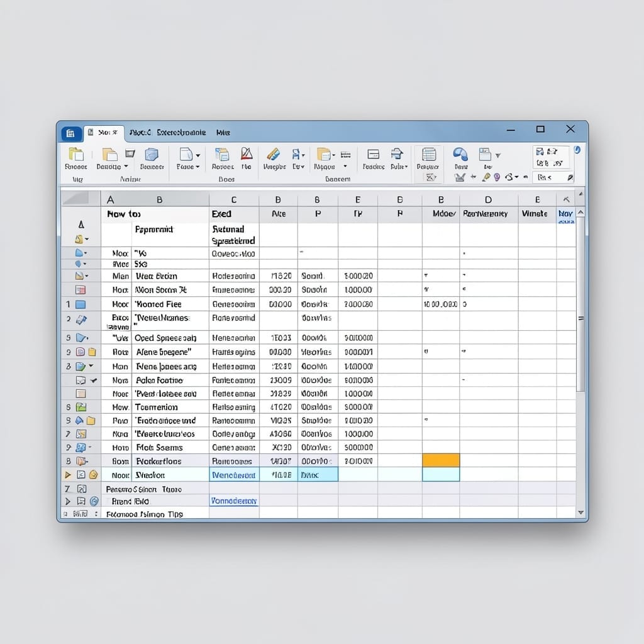Click the orange smiley icon in highlighted row

point(94,475)
